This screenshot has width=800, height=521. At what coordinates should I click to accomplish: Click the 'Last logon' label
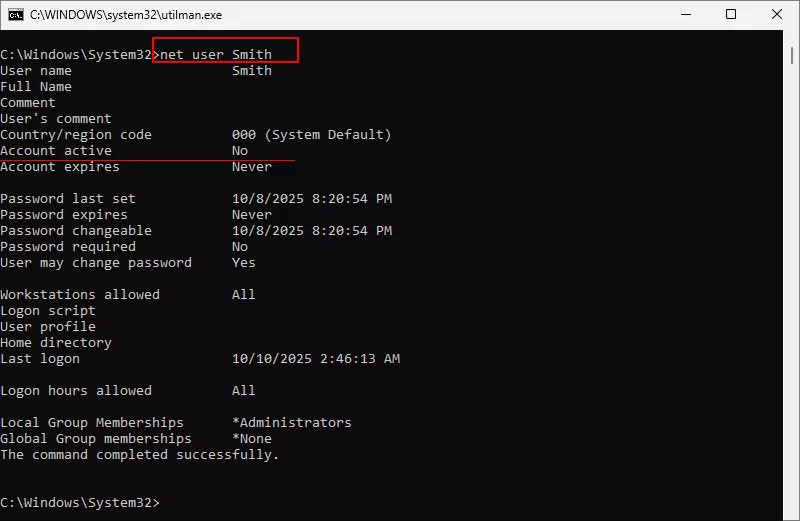[x=40, y=359]
